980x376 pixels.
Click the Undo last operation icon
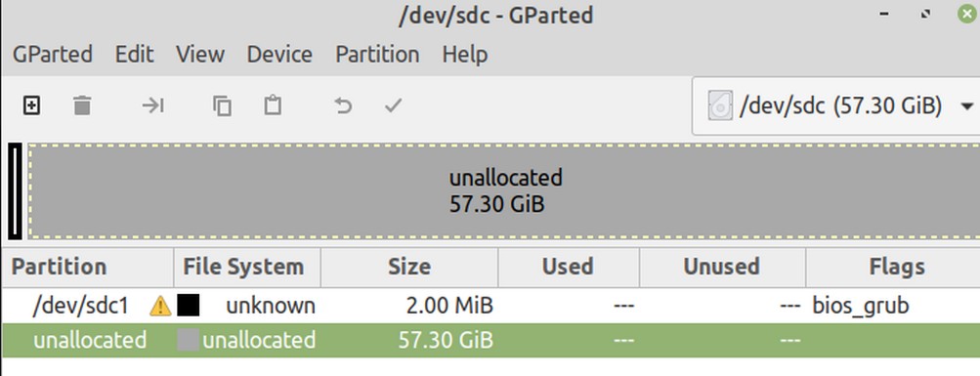click(343, 105)
